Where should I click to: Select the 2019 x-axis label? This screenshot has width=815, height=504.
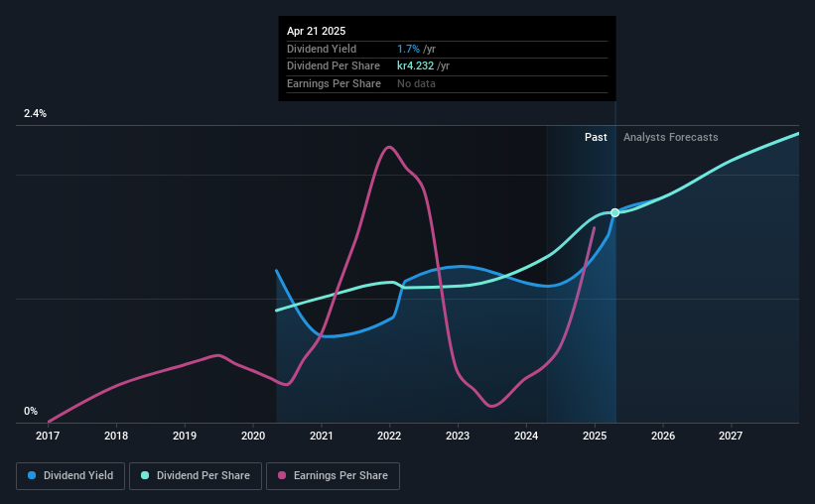185,436
